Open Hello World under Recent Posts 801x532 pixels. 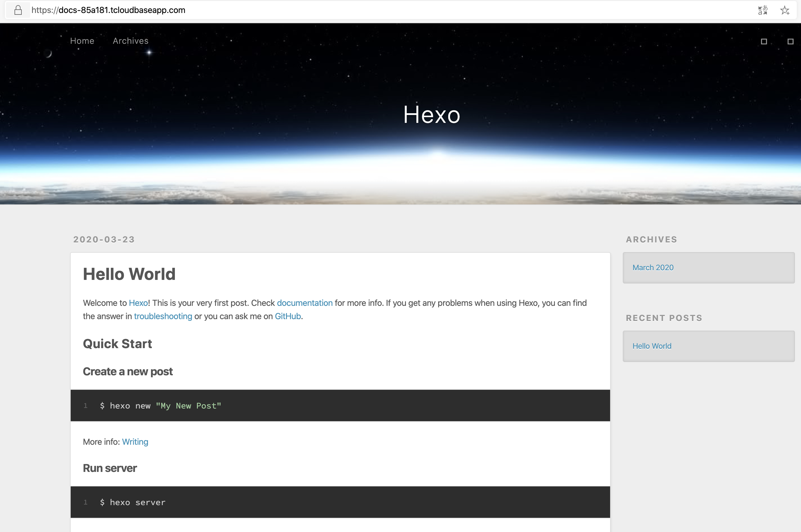652,346
